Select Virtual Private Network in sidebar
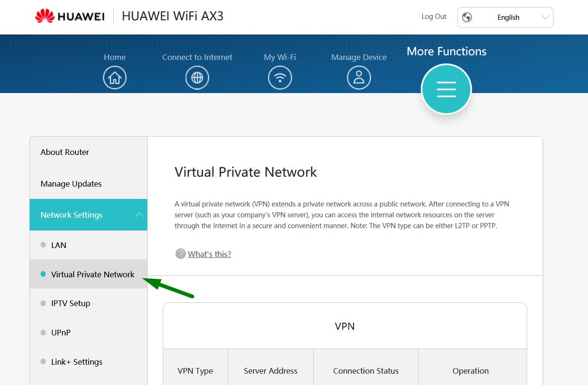 (x=88, y=274)
